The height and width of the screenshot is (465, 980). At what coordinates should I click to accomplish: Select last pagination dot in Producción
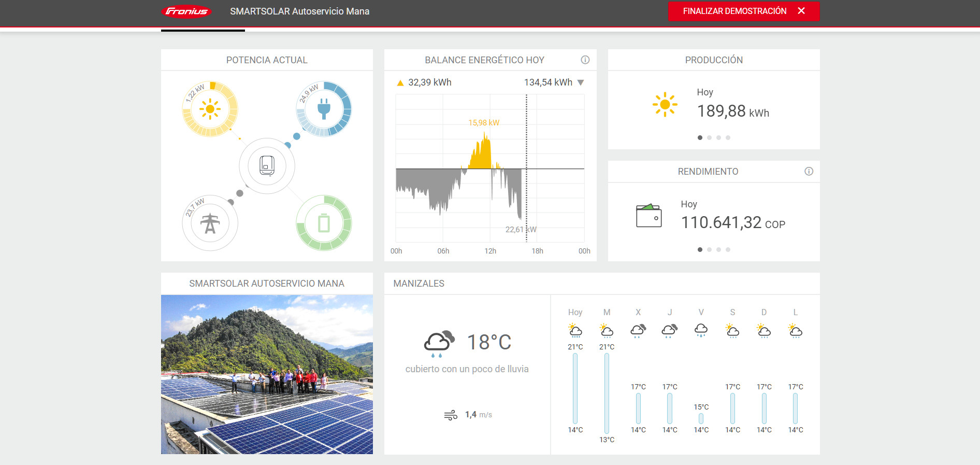coord(728,138)
